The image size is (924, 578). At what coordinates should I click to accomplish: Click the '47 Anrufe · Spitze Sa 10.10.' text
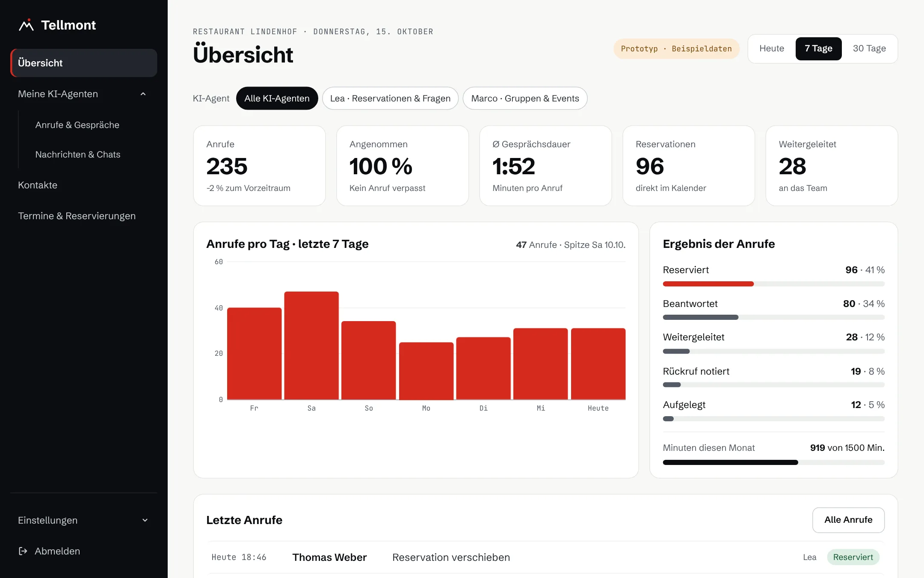(571, 244)
